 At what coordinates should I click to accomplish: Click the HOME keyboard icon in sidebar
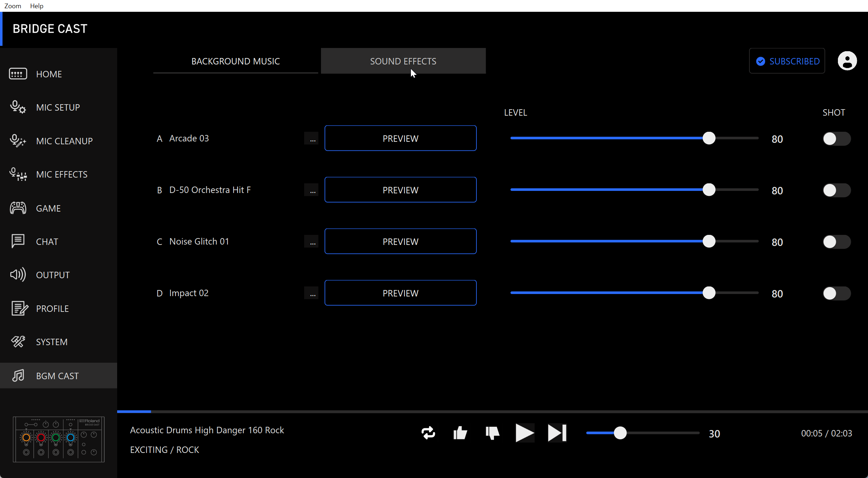click(18, 74)
